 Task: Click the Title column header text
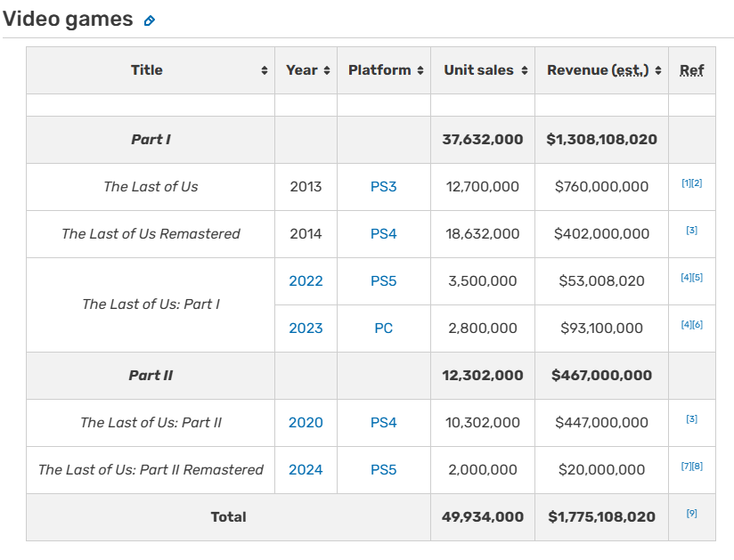pyautogui.click(x=146, y=70)
